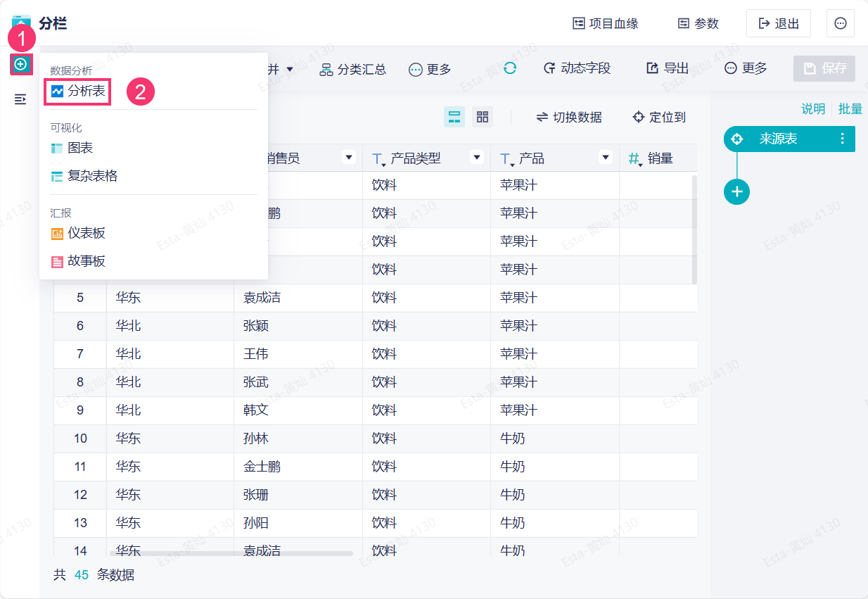868x599 pixels.
Task: Click the 退出 button
Action: tap(779, 23)
